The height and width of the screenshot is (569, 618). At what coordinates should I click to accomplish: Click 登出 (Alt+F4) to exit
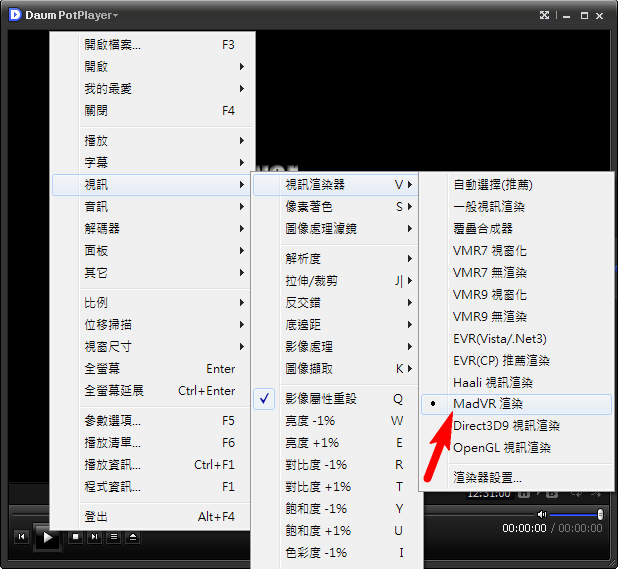[x=151, y=517]
